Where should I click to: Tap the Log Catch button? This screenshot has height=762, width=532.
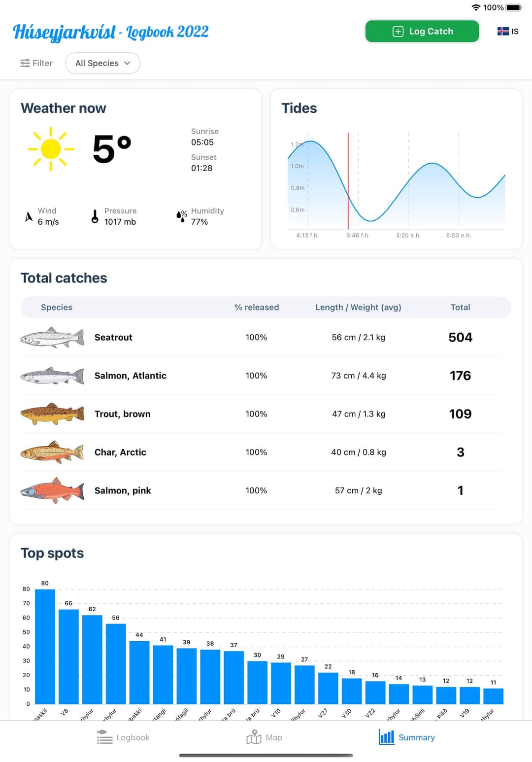pyautogui.click(x=422, y=32)
